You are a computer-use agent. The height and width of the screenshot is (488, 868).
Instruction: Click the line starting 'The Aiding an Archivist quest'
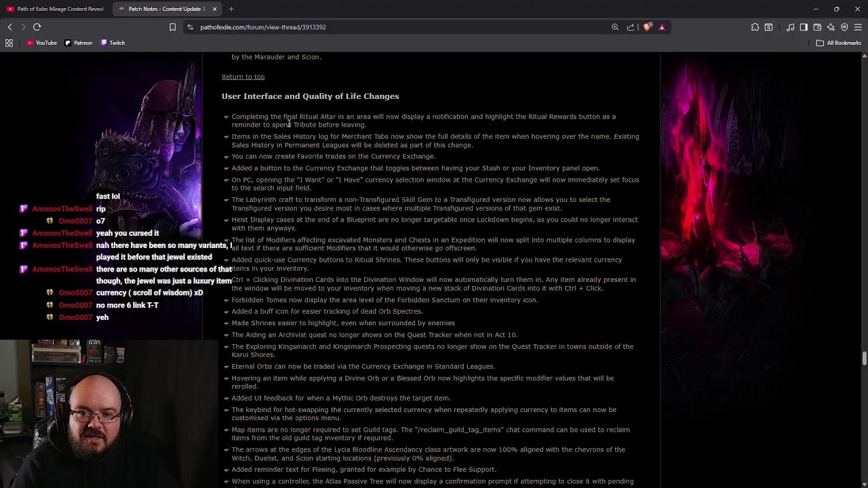click(x=374, y=335)
